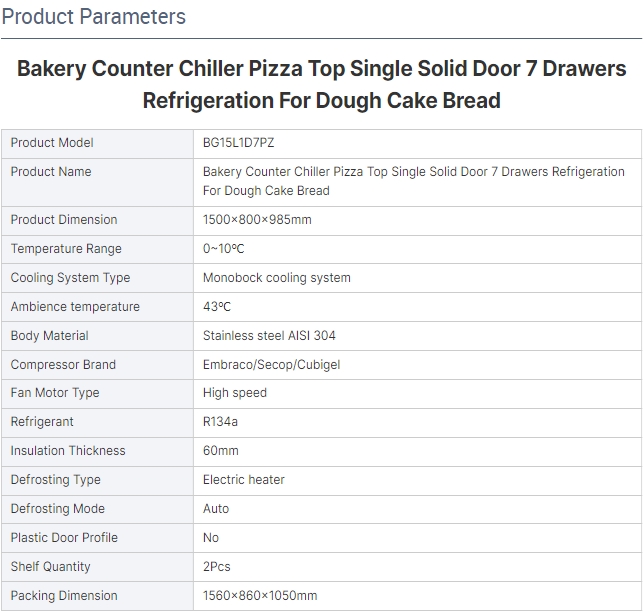
Task: Select the 1500×800×985mm product dimension value
Action: click(x=257, y=220)
